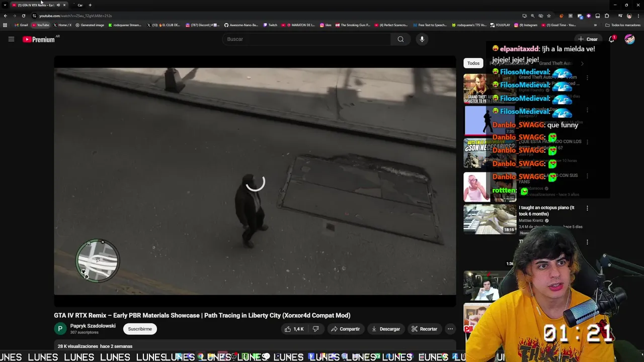
Task: Click the youtube.com address bar
Action: (x=277, y=16)
